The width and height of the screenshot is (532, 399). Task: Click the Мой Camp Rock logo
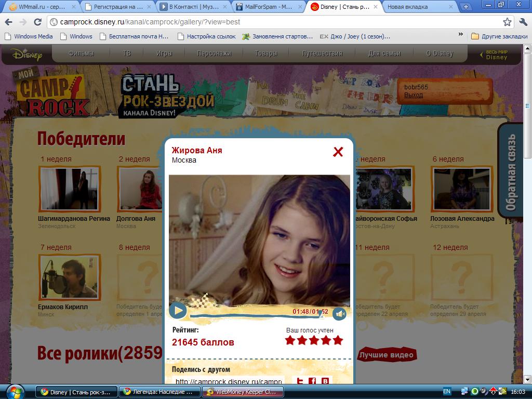pyautogui.click(x=51, y=92)
